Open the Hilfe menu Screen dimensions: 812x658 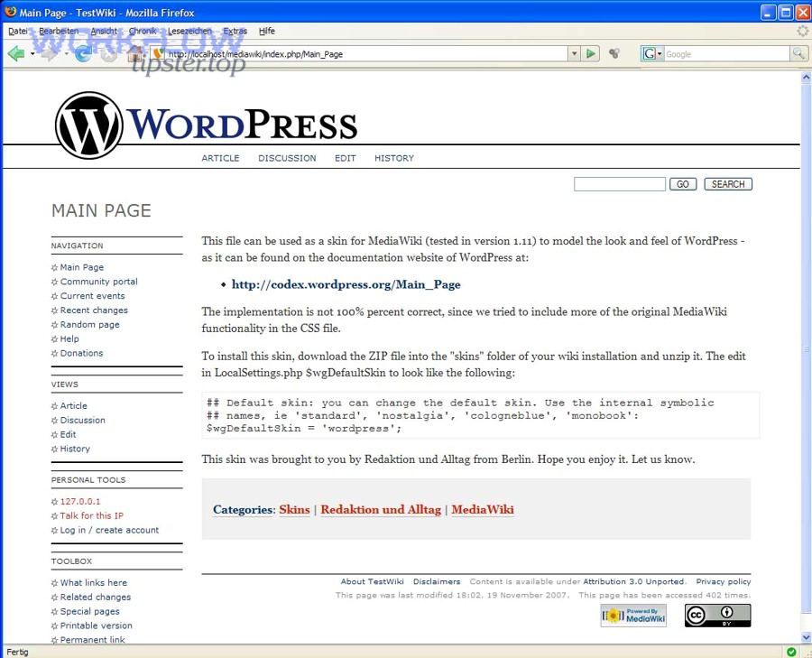pos(267,31)
